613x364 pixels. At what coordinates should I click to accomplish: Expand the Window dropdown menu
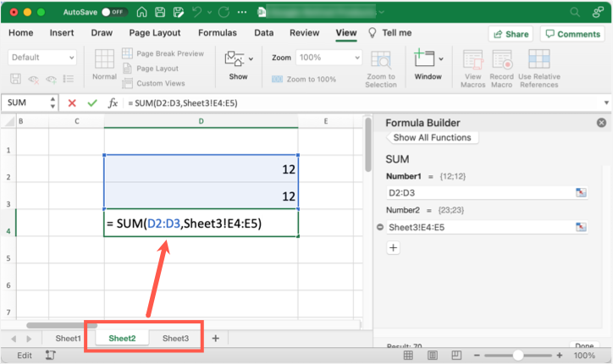(441, 59)
